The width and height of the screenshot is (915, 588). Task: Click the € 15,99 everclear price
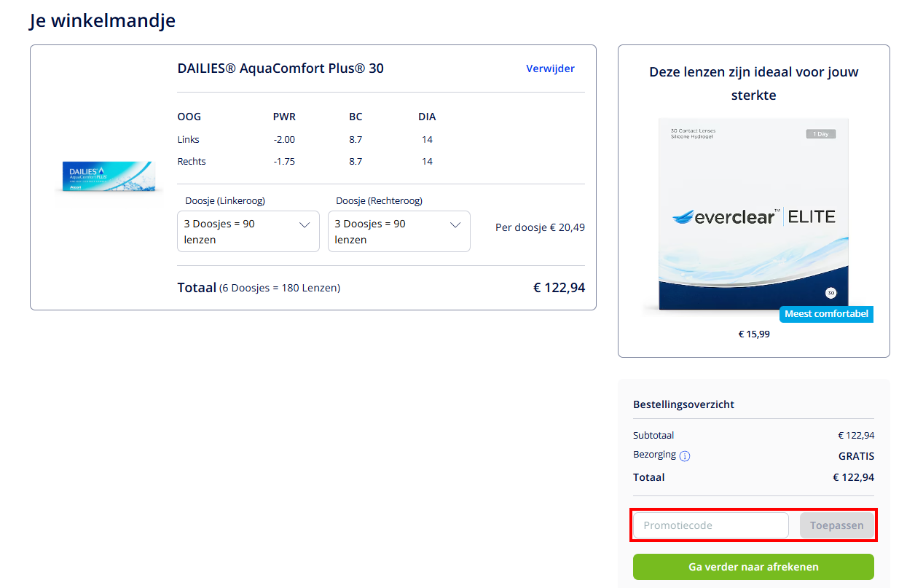754,334
